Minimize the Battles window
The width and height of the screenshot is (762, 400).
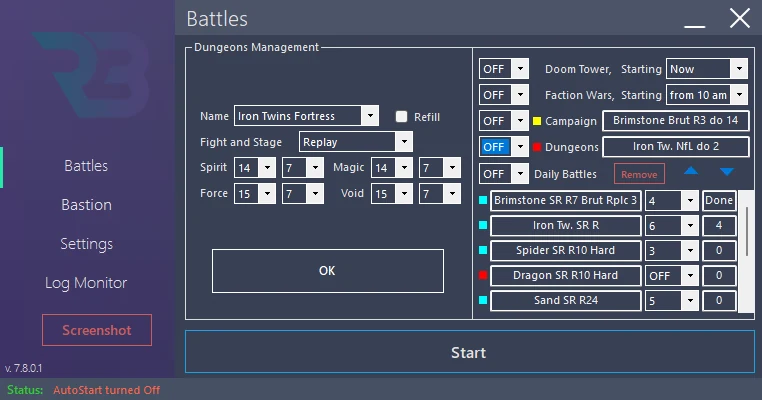(694, 26)
